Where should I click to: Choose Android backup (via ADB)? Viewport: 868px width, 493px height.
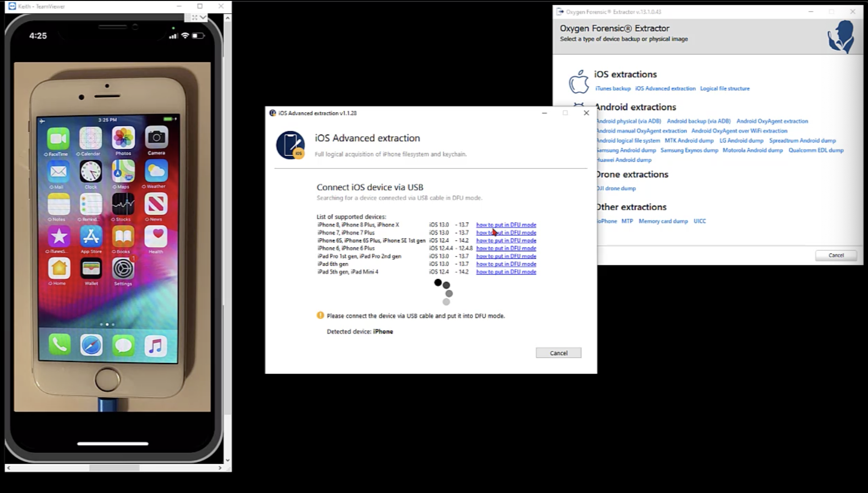click(x=699, y=121)
